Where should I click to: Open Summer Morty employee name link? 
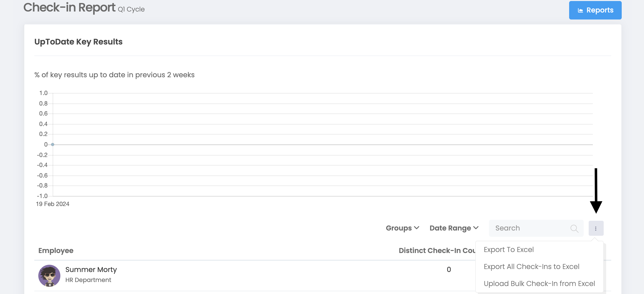pos(91,269)
